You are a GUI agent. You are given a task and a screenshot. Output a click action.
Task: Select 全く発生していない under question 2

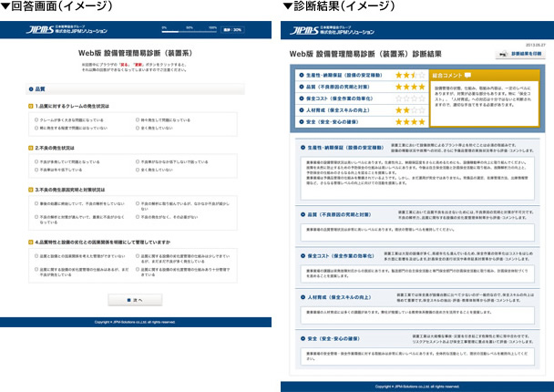(x=138, y=170)
